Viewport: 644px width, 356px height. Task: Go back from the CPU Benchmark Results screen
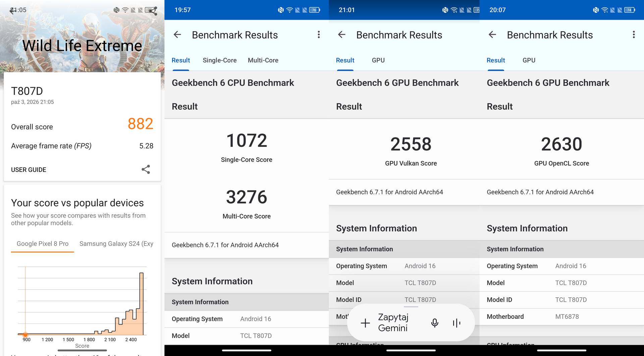click(x=177, y=35)
